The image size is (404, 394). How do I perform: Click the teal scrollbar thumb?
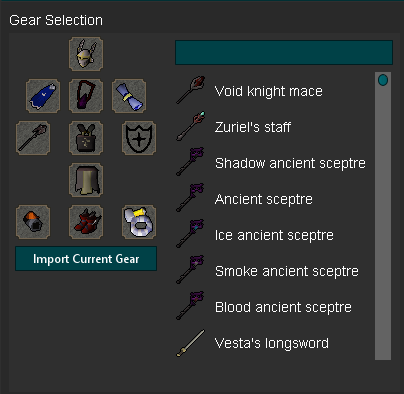[x=383, y=80]
